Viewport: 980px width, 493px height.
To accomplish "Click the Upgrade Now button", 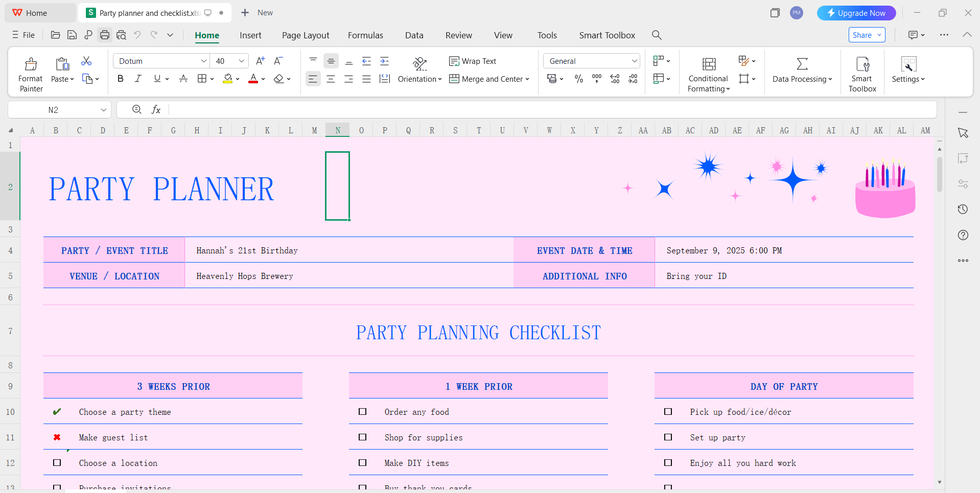I will tap(856, 13).
